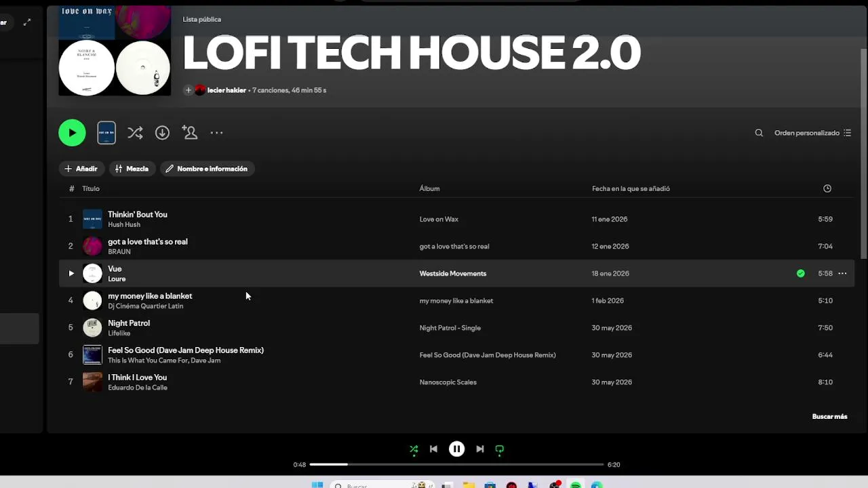Click the Título column header
This screenshot has height=488, width=868.
click(x=91, y=188)
